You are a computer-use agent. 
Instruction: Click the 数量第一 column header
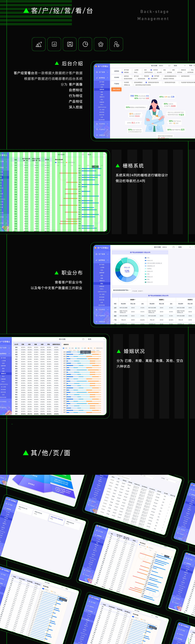pos(133,299)
